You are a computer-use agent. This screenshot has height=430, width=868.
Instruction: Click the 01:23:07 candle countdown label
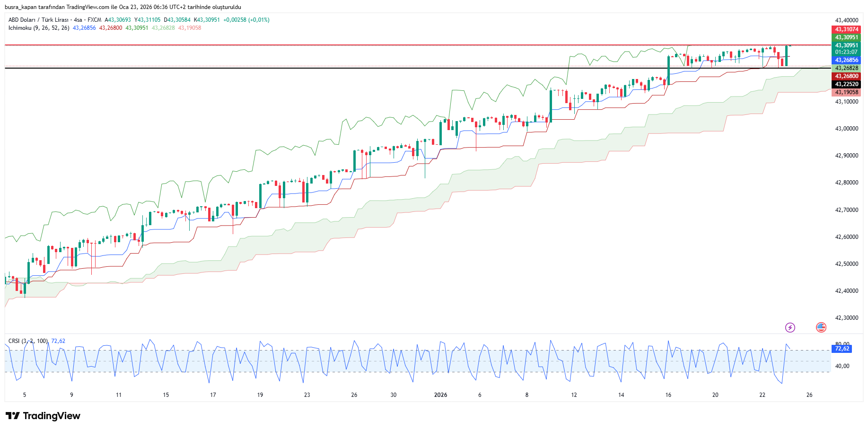tap(846, 52)
